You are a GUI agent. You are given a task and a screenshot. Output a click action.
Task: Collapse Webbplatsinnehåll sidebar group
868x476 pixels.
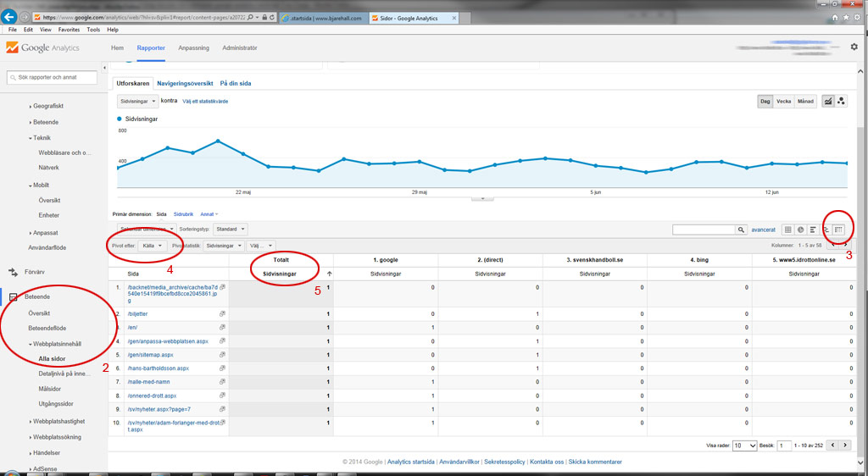tap(55, 344)
